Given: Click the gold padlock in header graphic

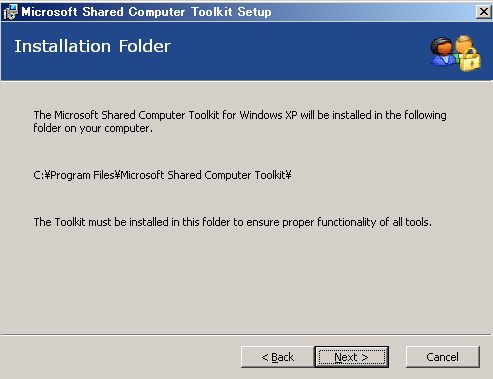Looking at the screenshot, I should tap(470, 60).
